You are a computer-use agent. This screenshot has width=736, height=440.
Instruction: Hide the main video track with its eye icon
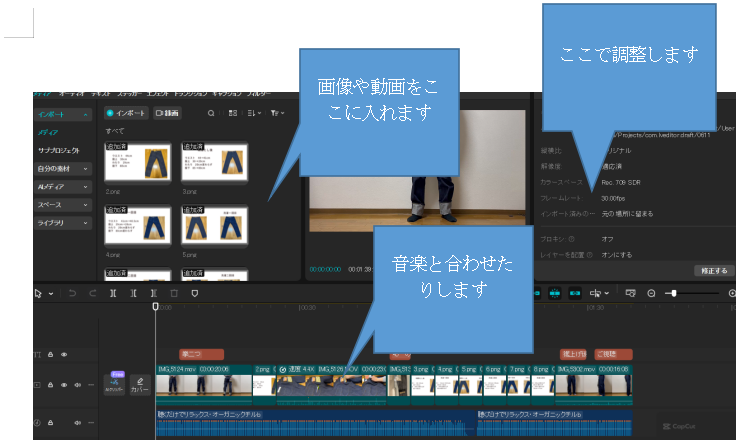(x=64, y=385)
